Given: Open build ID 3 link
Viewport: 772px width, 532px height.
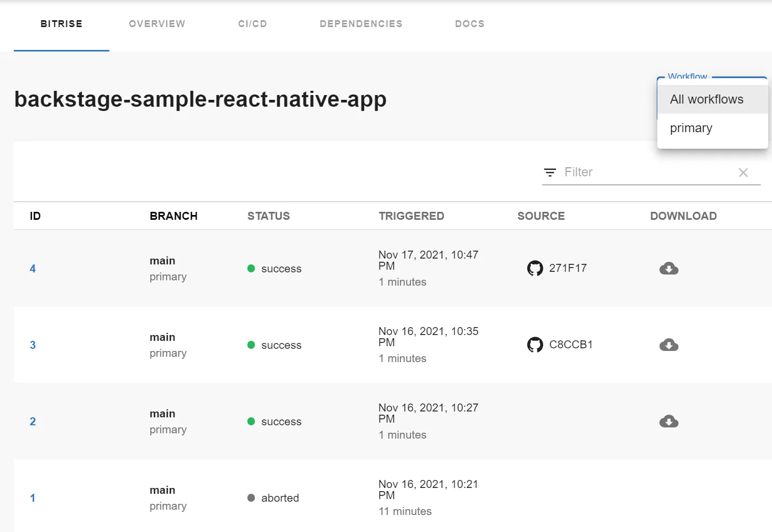Looking at the screenshot, I should [33, 345].
